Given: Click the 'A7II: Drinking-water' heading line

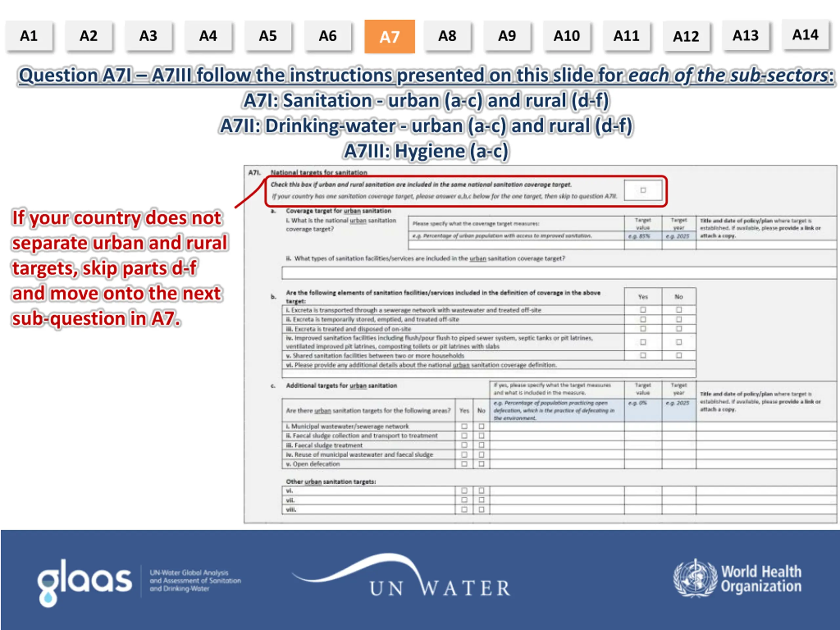Looking at the screenshot, I should coord(426,126).
